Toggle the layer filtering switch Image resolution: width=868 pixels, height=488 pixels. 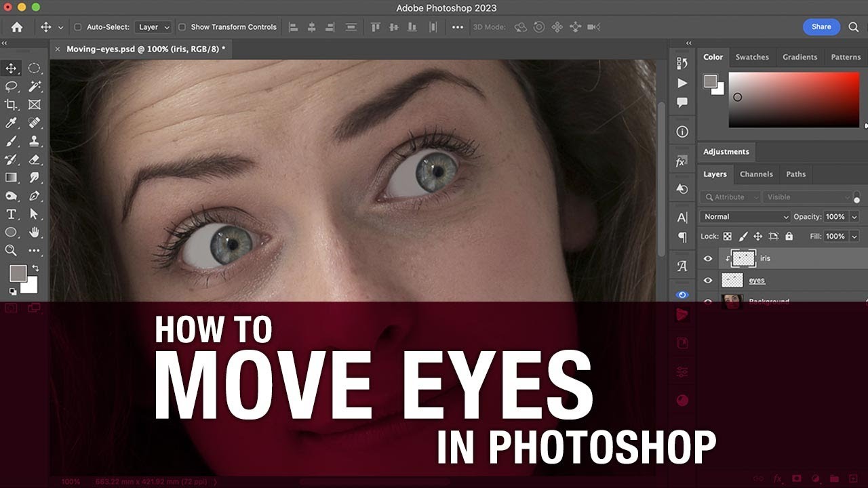point(856,196)
